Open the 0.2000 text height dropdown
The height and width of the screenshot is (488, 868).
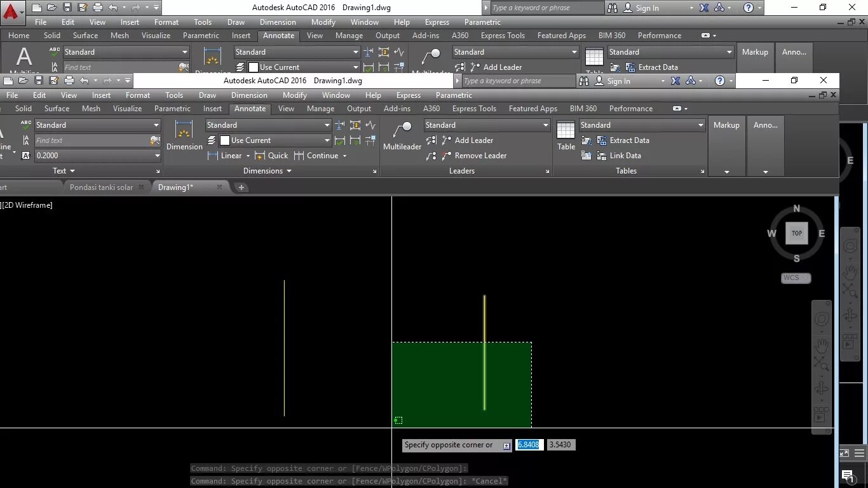[157, 156]
